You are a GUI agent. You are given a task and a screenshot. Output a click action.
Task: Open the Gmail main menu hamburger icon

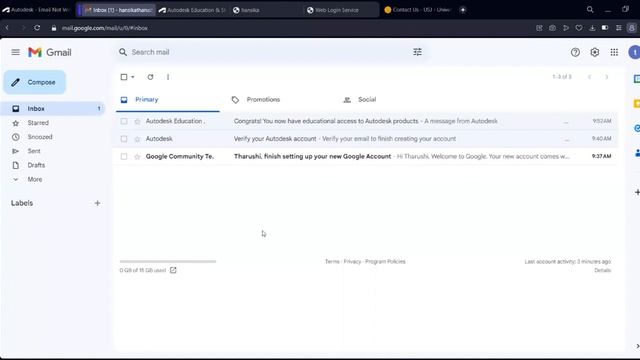[16, 52]
